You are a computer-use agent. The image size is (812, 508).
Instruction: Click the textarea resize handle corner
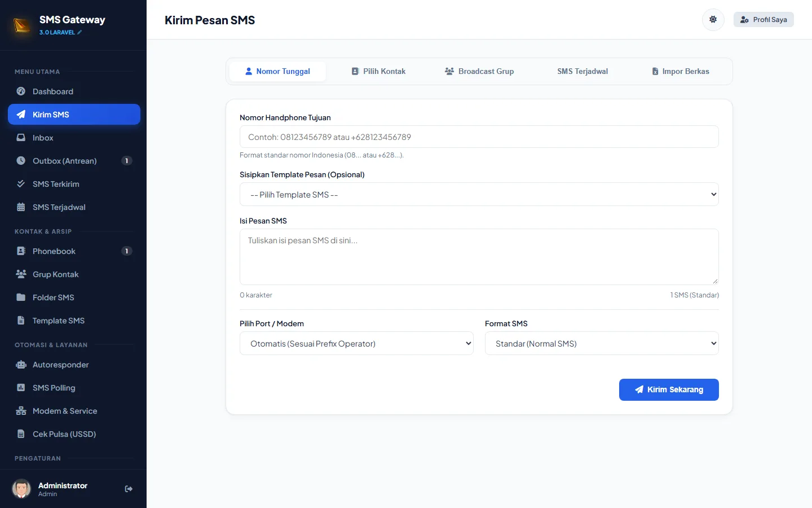[715, 281]
